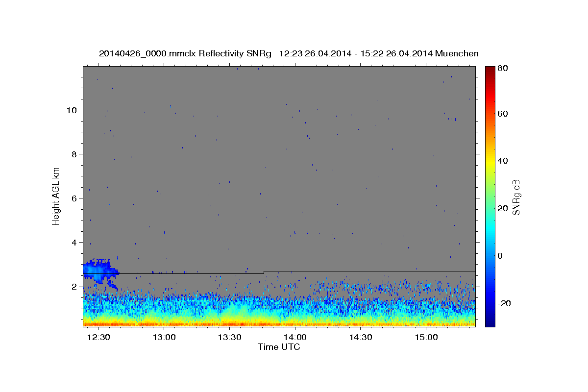The image size is (588, 392).
Task: Click the height tick label 4
Action: tap(74, 242)
